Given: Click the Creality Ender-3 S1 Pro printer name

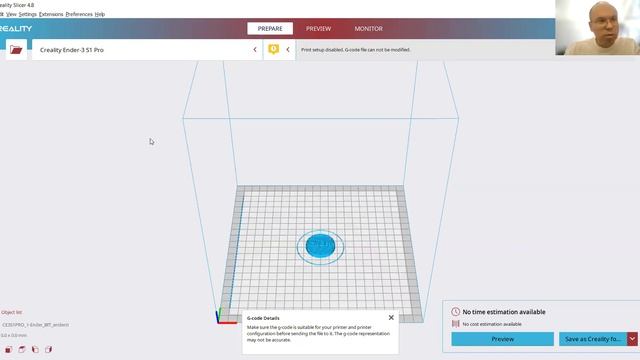Looking at the screenshot, I should pyautogui.click(x=72, y=50).
